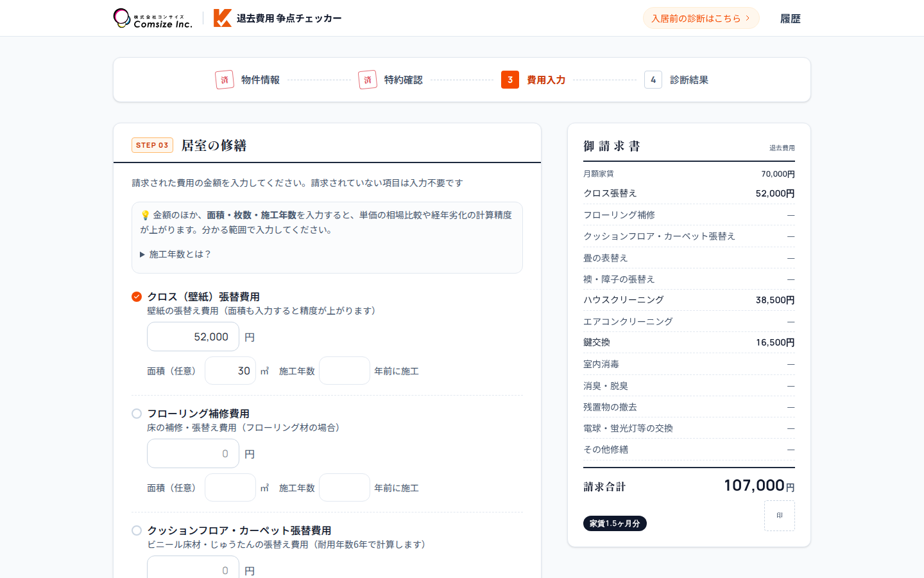This screenshot has height=578, width=924.
Task: Click the ハウスクリーニング 38,500円 invoice row
Action: [x=689, y=300]
